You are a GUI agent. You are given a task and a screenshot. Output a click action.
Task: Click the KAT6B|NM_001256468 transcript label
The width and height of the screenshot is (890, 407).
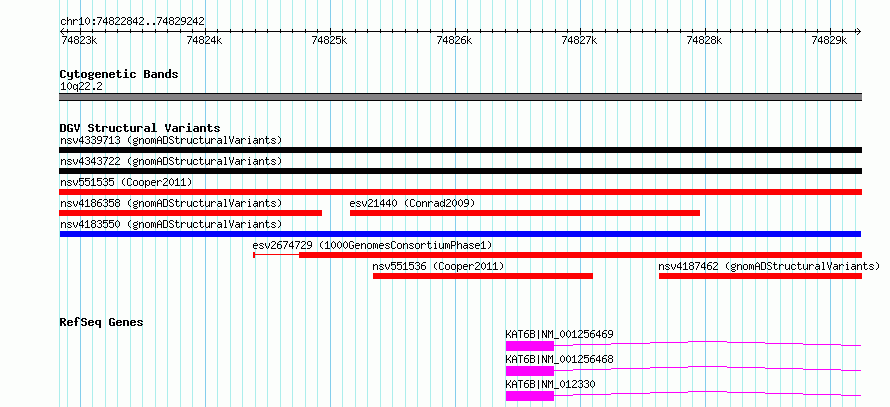(x=560, y=359)
